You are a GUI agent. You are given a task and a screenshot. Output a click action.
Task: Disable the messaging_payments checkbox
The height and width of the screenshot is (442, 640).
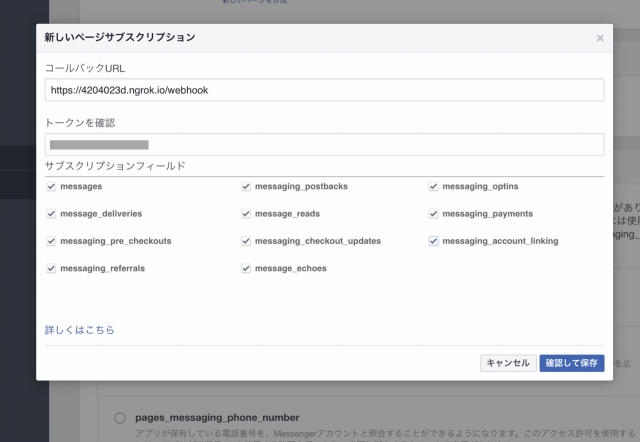(x=433, y=214)
